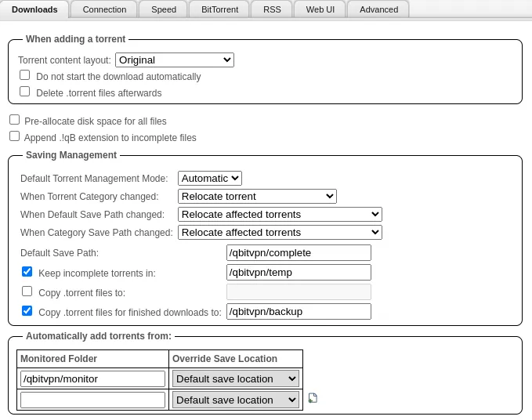Open the Torrent content layout dropdown
The image size is (532, 420).
174,60
